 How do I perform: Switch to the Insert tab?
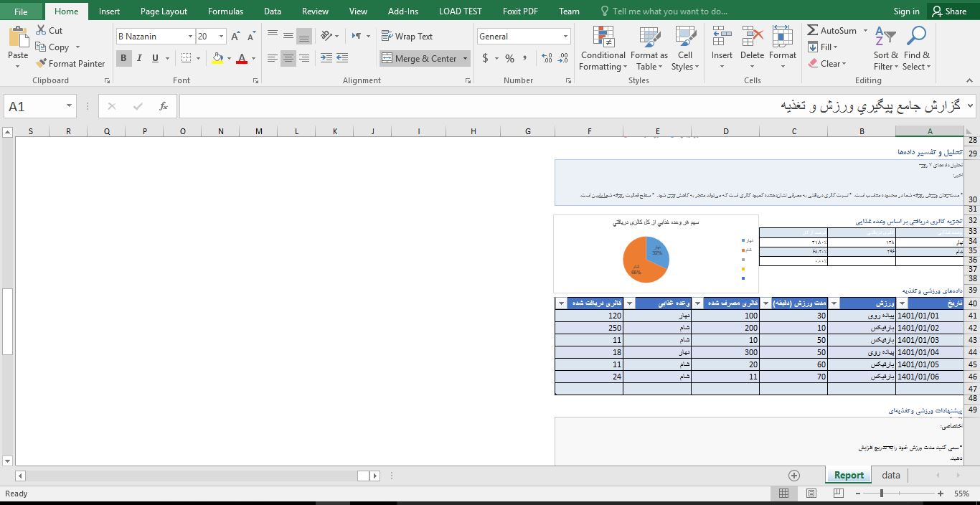pos(109,11)
